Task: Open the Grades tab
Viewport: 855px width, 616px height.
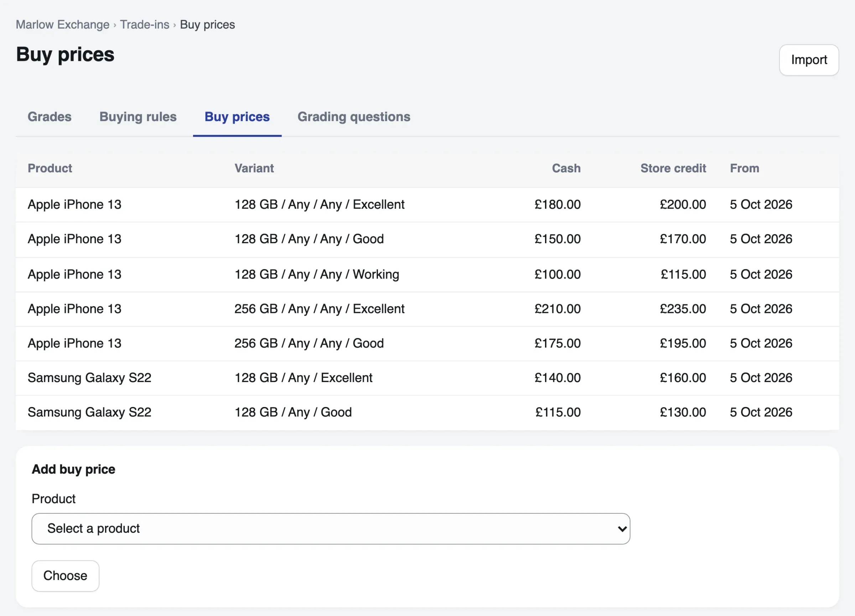Action: click(x=50, y=117)
